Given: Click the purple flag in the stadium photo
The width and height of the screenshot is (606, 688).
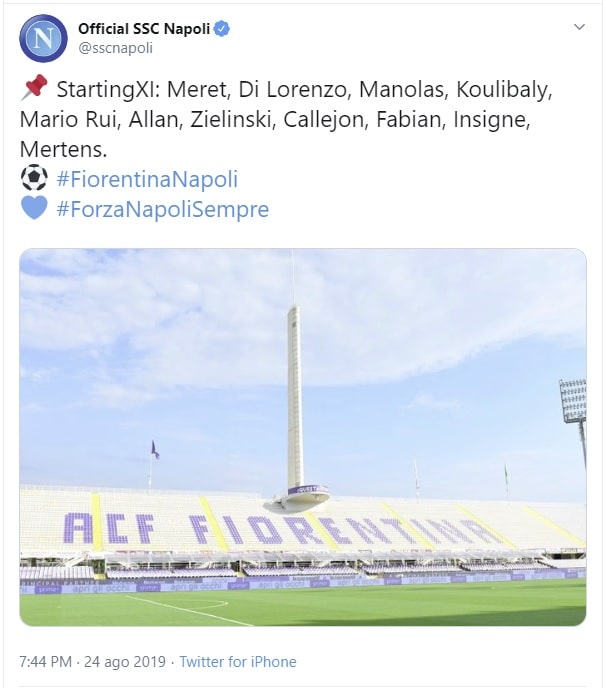Looking at the screenshot, I should pos(154,450).
